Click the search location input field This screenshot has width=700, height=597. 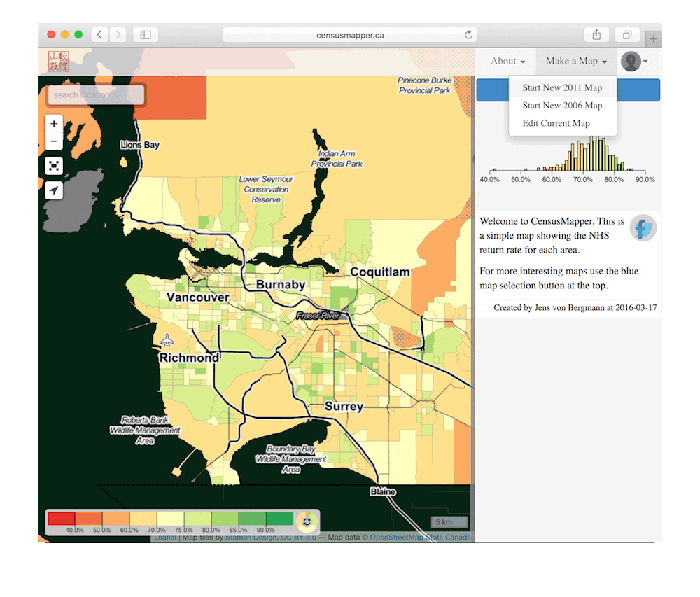(96, 95)
